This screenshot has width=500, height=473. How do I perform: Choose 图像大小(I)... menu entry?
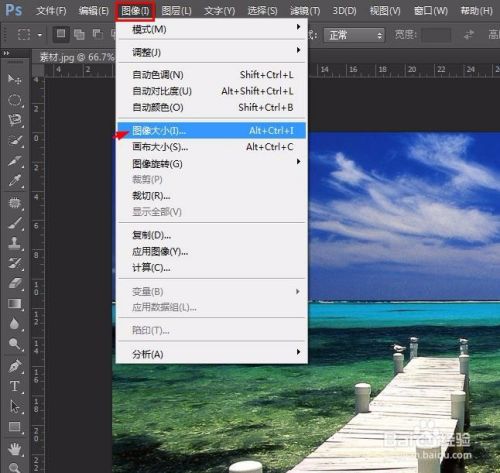[x=212, y=130]
